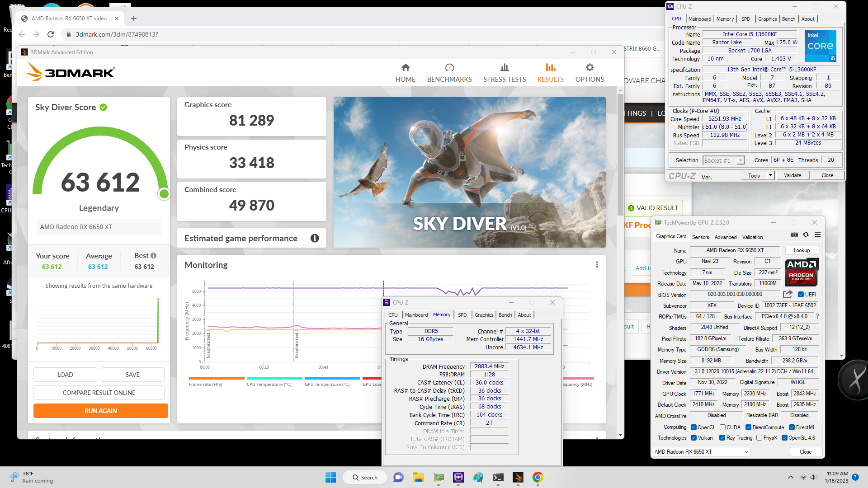The image size is (868, 488).
Task: Toggle the UEFI checkbox in GPU-Z
Action: [801, 295]
